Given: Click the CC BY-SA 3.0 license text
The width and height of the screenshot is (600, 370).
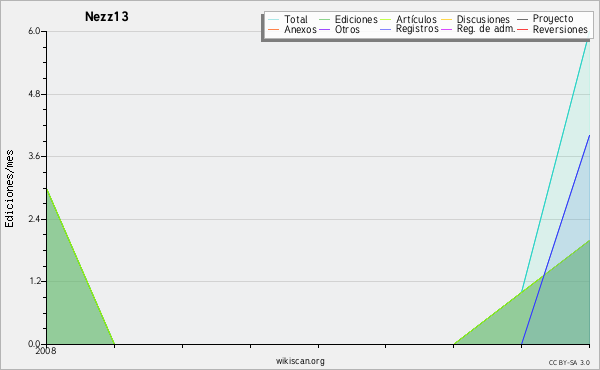Looking at the screenshot, I should point(569,363).
